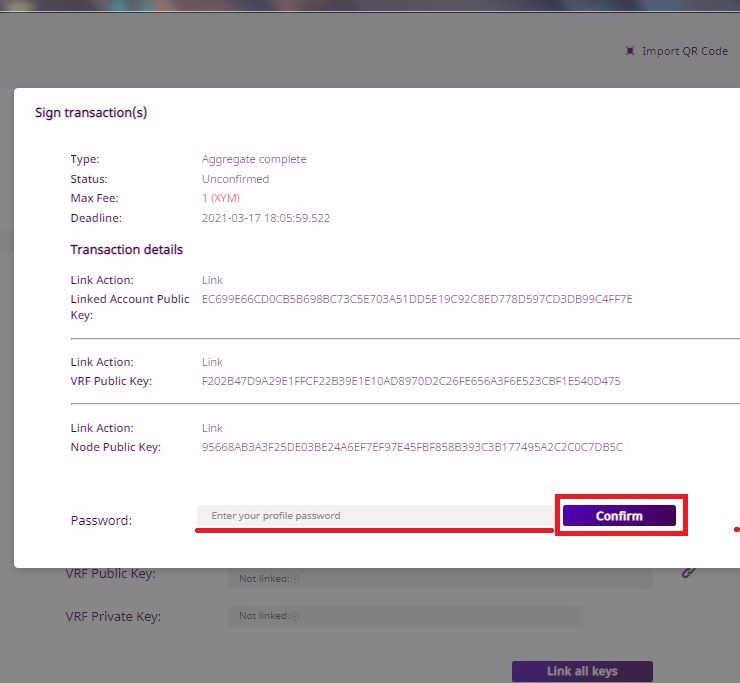Click the Aggregate complete type value

254,159
